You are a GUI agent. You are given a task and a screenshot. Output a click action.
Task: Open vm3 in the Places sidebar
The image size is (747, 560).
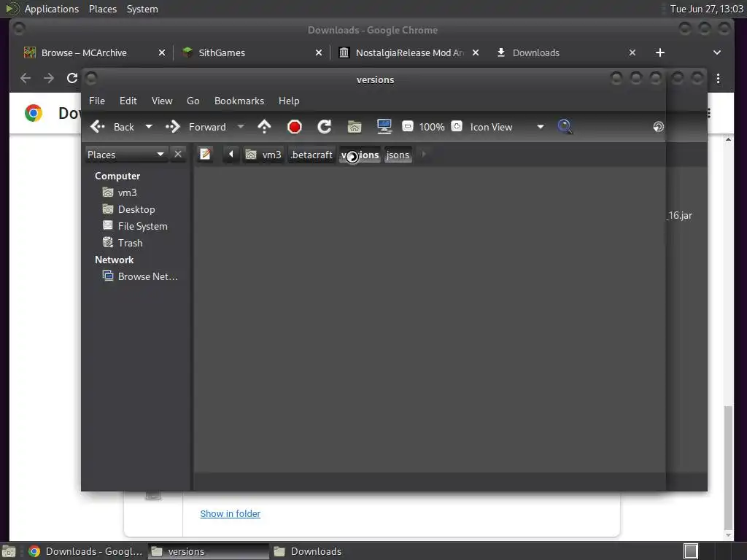120,192
